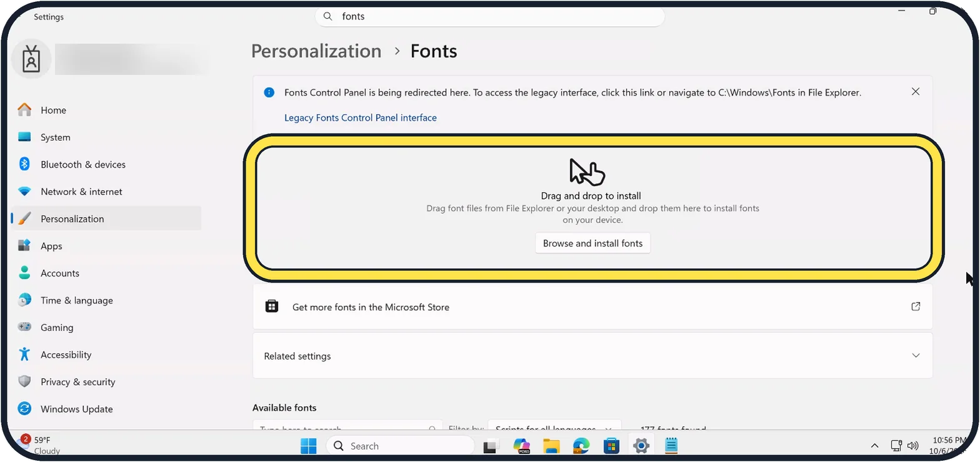
Task: Open File Explorer from the taskbar
Action: tap(551, 446)
